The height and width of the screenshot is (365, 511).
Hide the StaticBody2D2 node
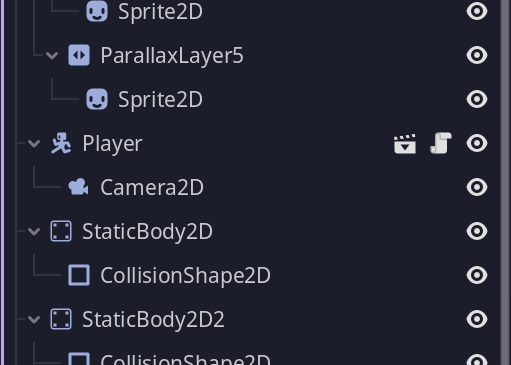(477, 319)
